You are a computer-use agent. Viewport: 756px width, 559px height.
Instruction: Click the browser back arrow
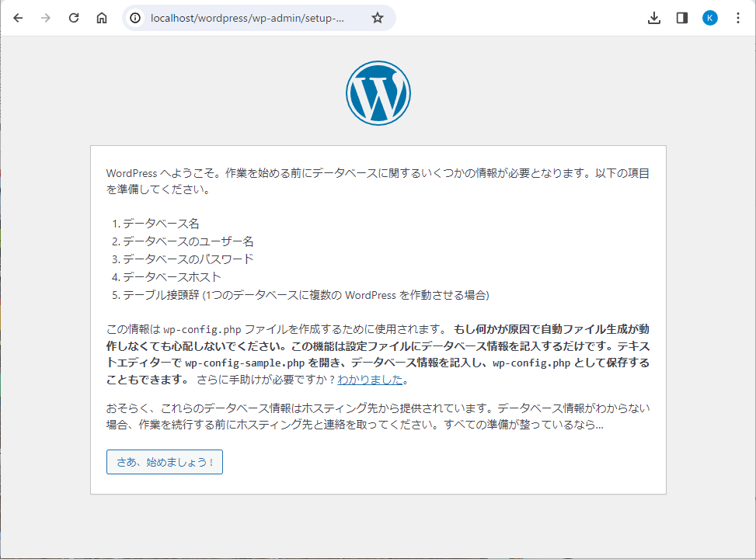[x=18, y=18]
